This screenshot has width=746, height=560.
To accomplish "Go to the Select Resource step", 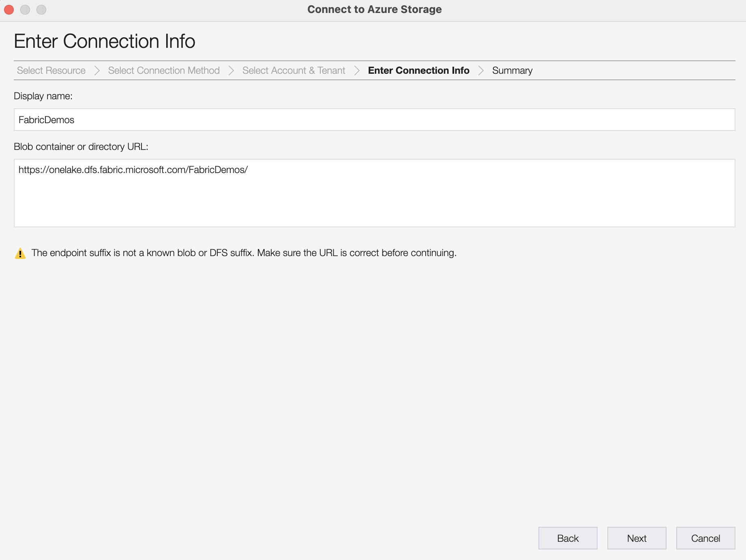I will [x=51, y=70].
